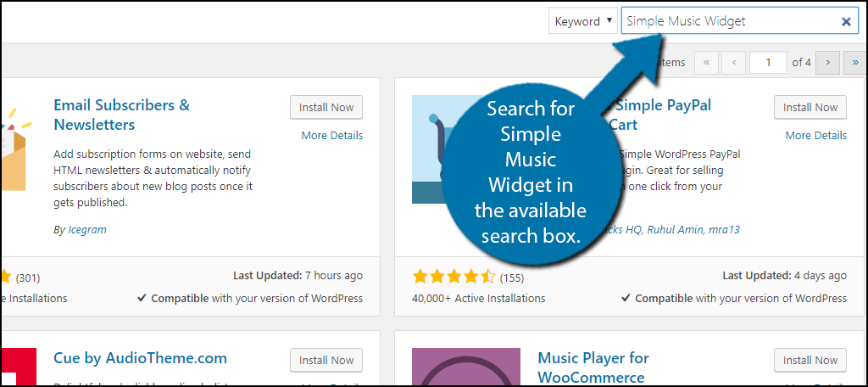Viewport: 868px width, 387px height.
Task: Go to the next results page
Action: pos(828,62)
